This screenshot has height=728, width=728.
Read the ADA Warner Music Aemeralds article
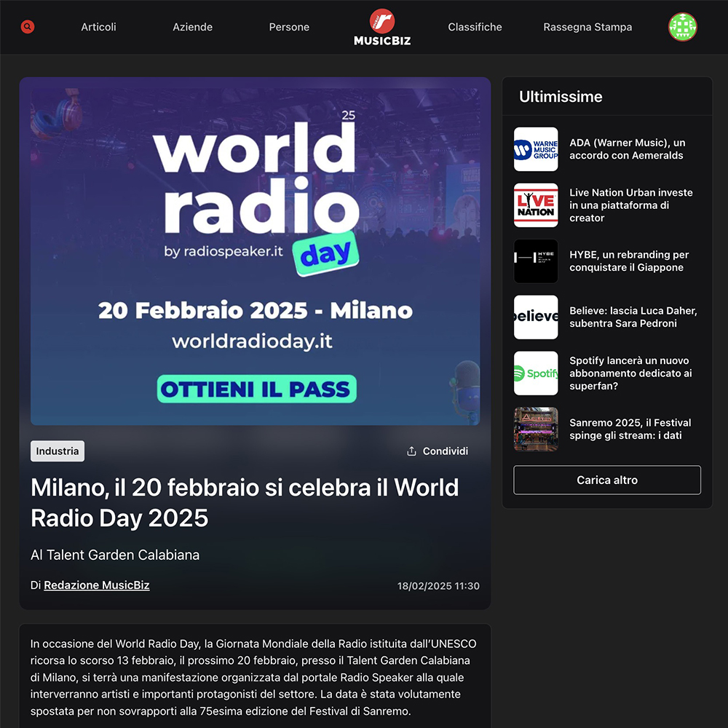point(627,149)
